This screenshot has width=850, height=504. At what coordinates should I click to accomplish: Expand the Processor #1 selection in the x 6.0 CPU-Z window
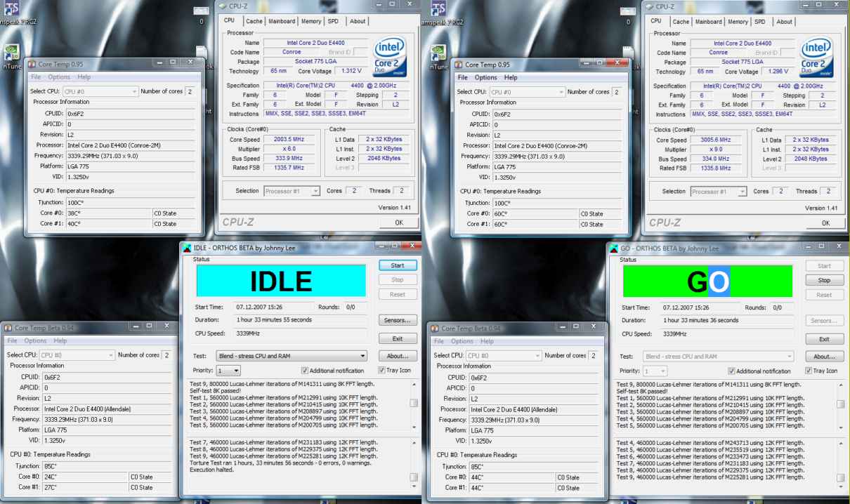pos(292,191)
